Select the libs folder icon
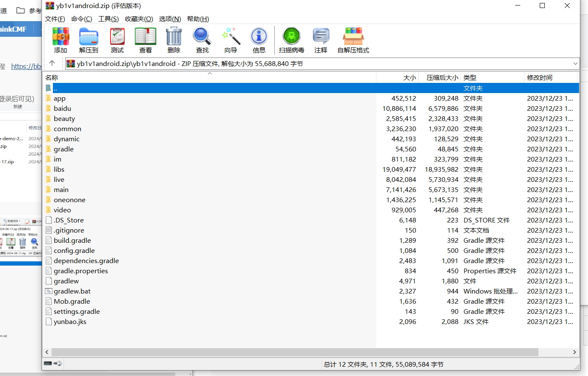 (48, 169)
